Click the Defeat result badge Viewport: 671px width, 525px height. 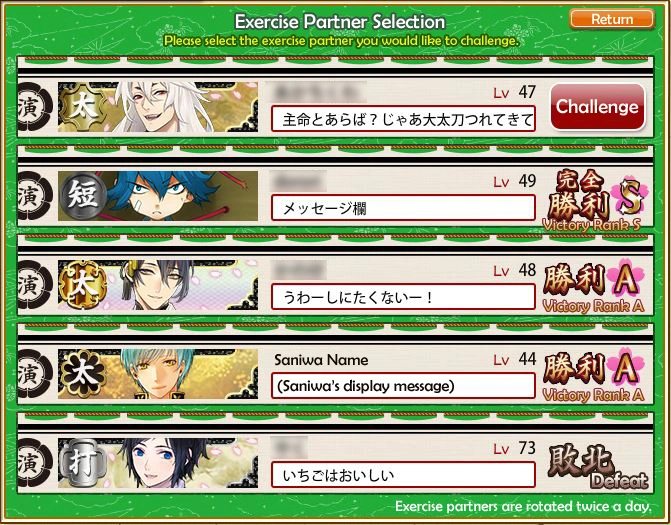tap(597, 467)
